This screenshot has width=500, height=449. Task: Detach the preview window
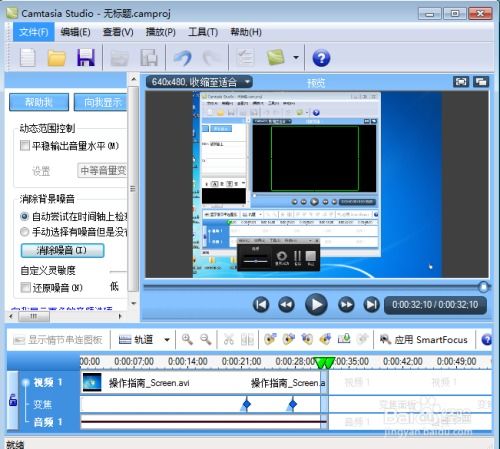pyautogui.click(x=481, y=82)
